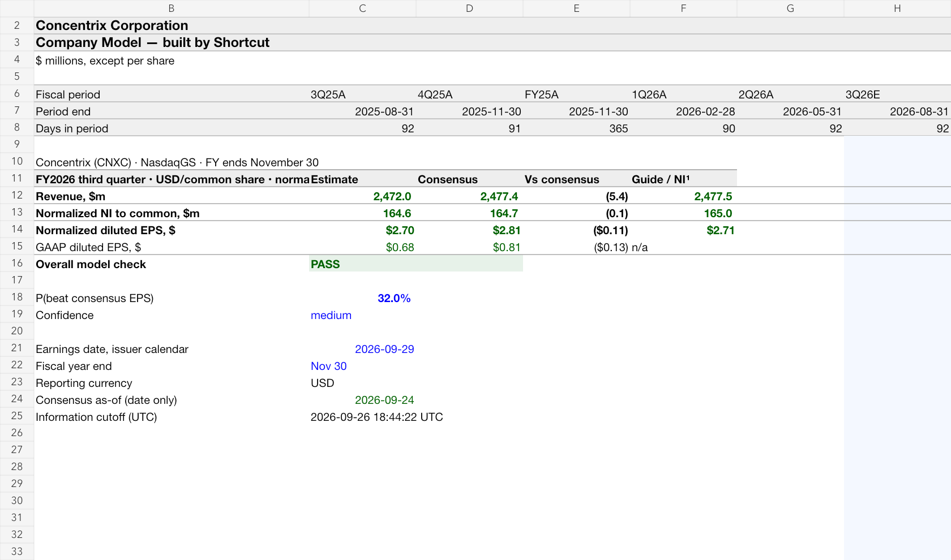Click revenue consensus '2,477.4' cell
Image resolution: width=951 pixels, height=560 pixels.
(469, 196)
